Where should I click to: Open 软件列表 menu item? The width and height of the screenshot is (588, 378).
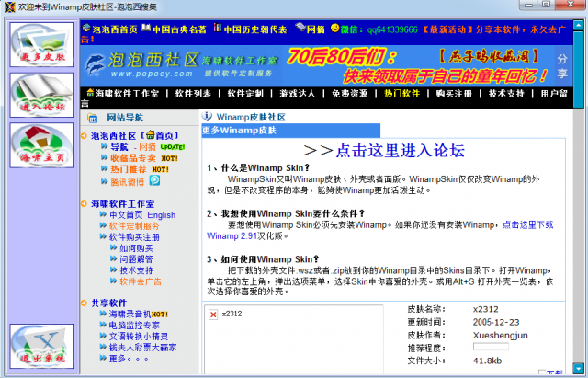[x=193, y=94]
